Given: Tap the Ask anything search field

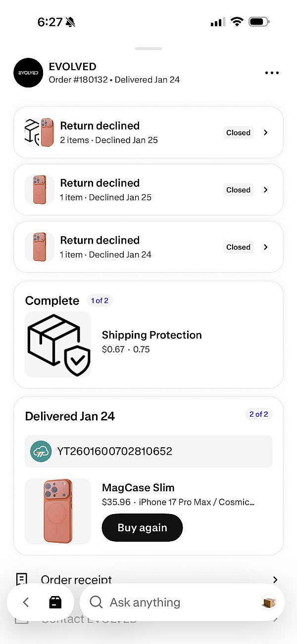Looking at the screenshot, I should (x=168, y=602).
